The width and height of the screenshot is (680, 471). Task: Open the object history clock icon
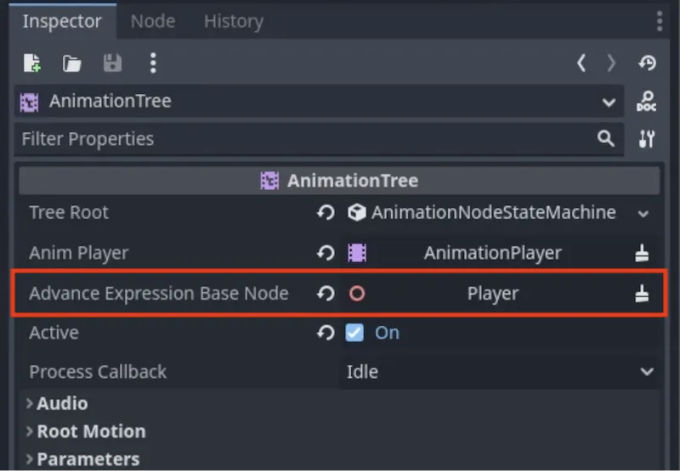click(x=647, y=63)
